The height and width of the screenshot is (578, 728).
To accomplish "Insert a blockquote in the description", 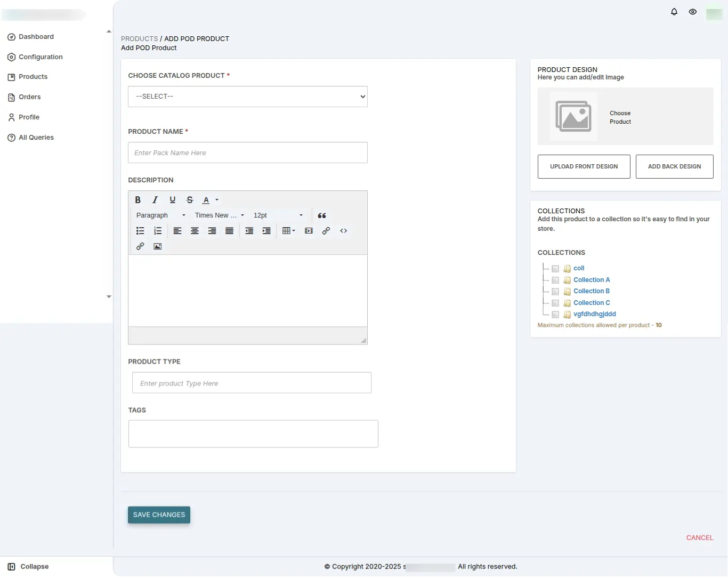I will pyautogui.click(x=322, y=215).
